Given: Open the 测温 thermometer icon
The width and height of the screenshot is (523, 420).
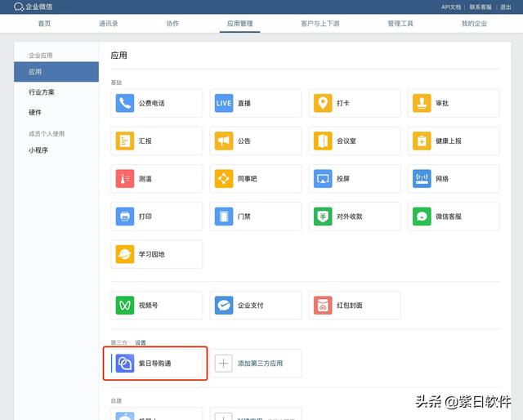Looking at the screenshot, I should (x=125, y=178).
